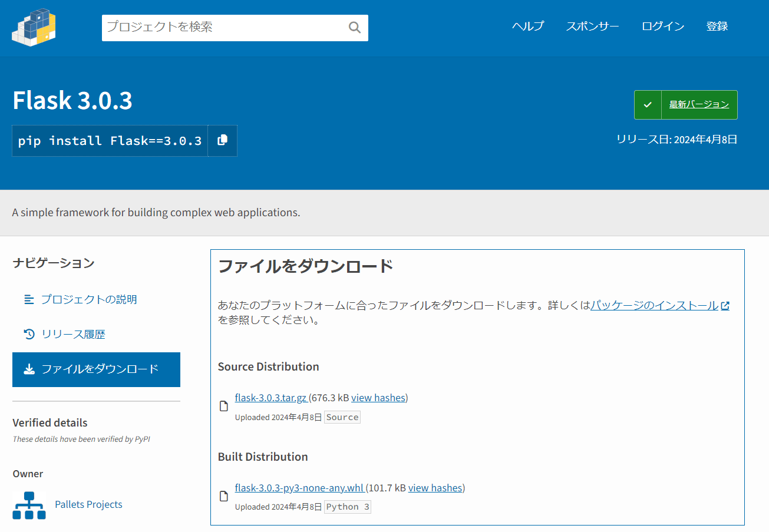Click the Python 3 tag label
769x532 pixels.
pyautogui.click(x=348, y=507)
